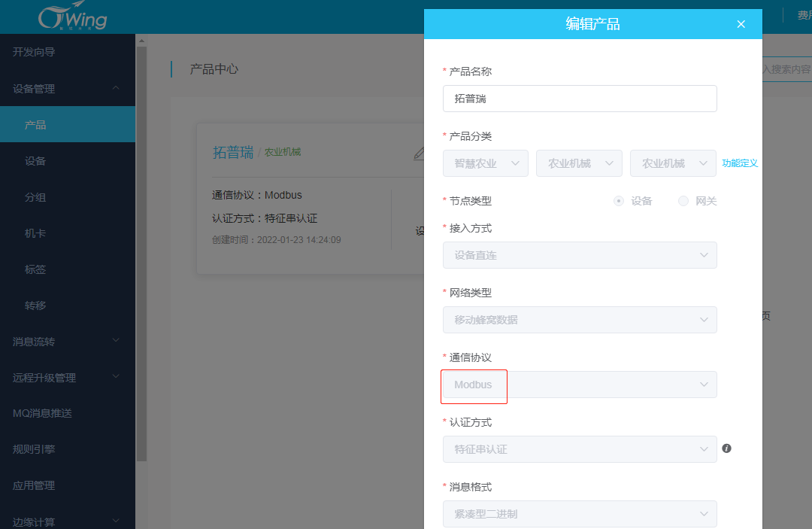
Task: Click the 功能定义 link
Action: (740, 163)
